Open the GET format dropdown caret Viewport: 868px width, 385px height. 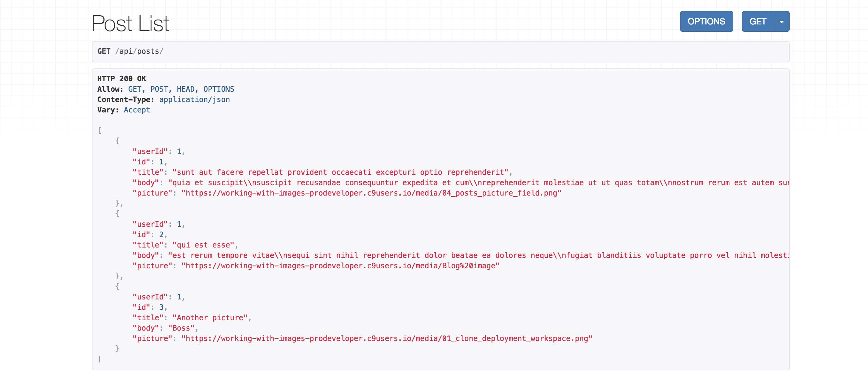point(781,21)
